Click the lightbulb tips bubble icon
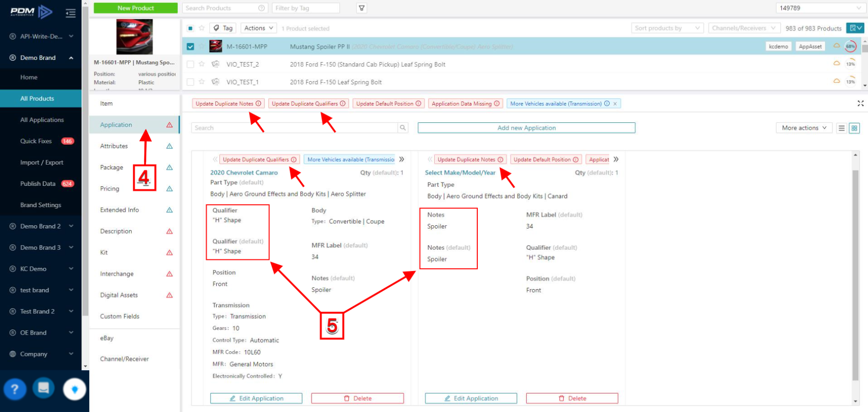This screenshot has height=412, width=868. [x=75, y=389]
